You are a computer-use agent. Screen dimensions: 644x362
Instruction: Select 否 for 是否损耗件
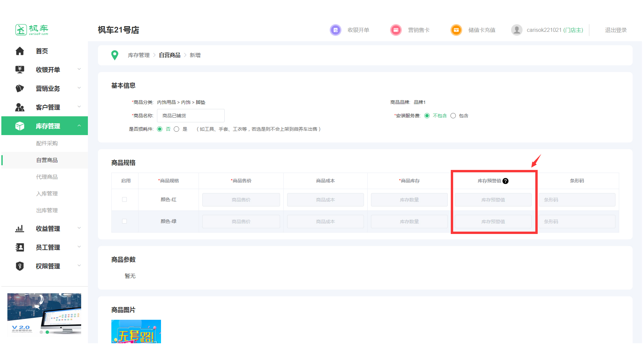160,129
